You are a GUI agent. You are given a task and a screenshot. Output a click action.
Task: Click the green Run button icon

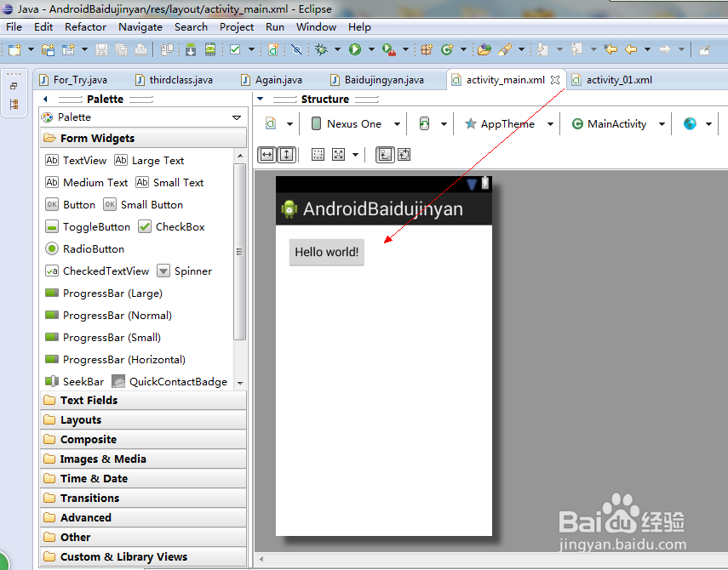point(355,49)
